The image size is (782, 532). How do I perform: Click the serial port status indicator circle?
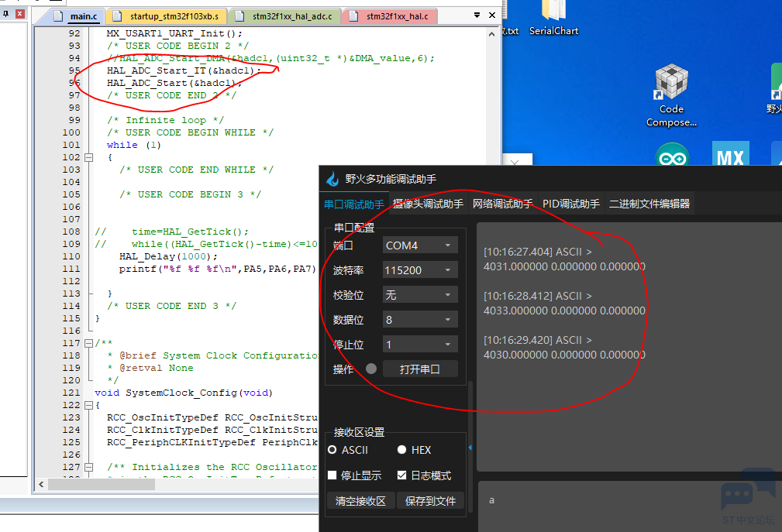pyautogui.click(x=371, y=369)
